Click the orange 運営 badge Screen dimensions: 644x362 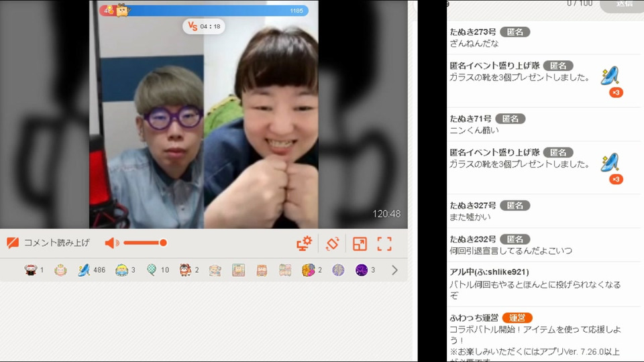(517, 318)
